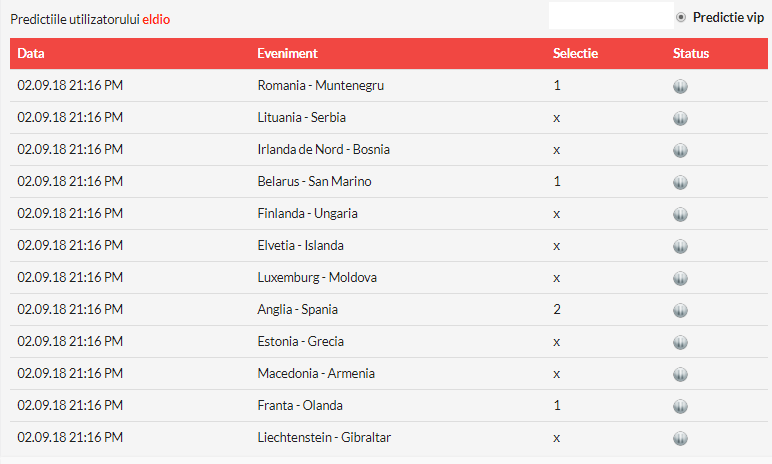Open the Irlanda de Nord - Bosnia event
The height and width of the screenshot is (464, 772).
coord(323,150)
